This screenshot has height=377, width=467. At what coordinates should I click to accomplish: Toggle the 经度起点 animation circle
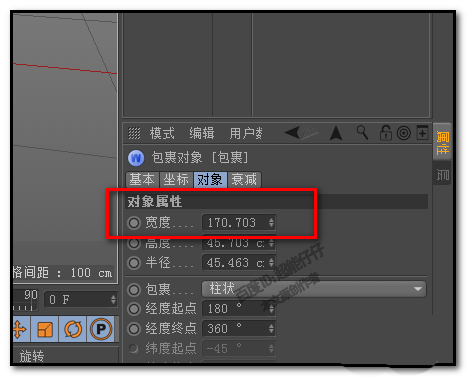[x=134, y=309]
